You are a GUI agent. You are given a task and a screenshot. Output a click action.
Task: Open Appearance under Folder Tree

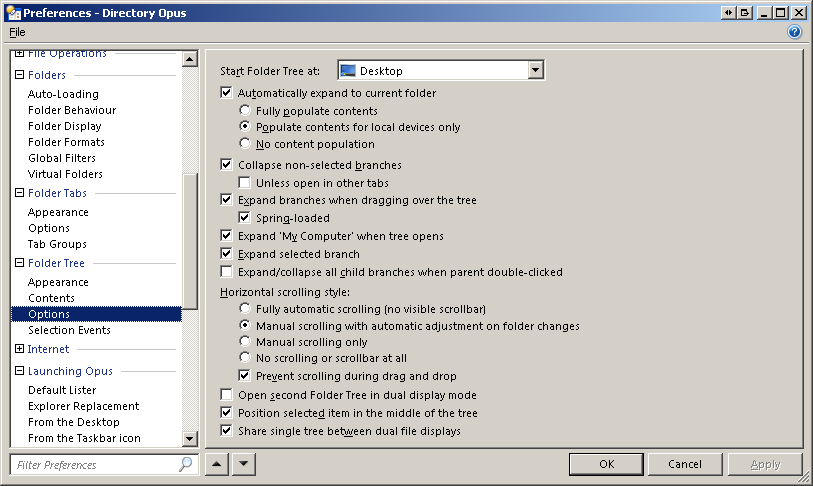[58, 282]
